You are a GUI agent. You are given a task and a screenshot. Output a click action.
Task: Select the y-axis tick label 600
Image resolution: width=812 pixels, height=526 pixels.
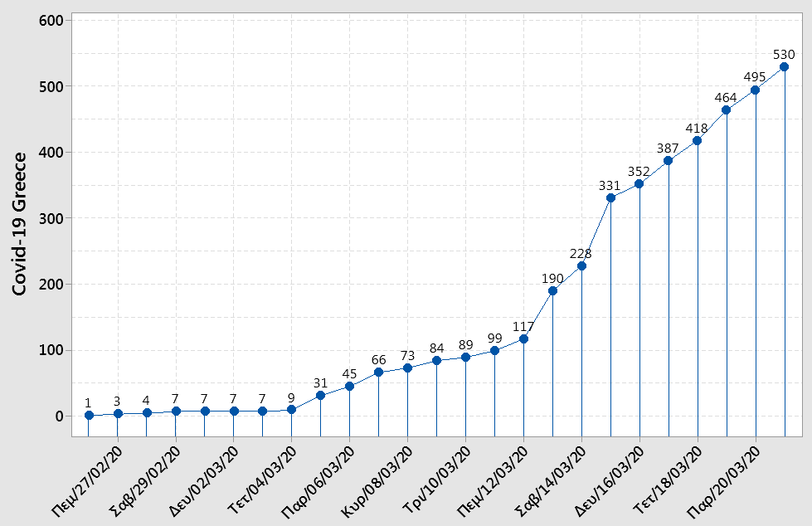51,21
